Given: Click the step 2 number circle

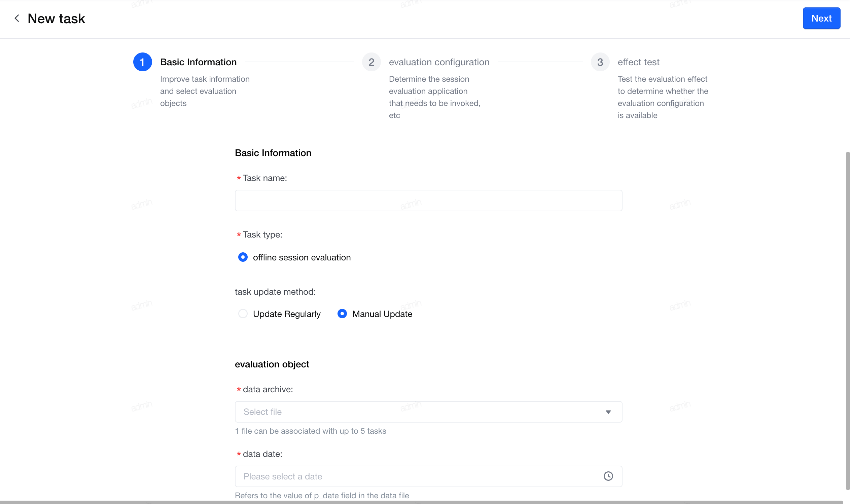Looking at the screenshot, I should (371, 62).
